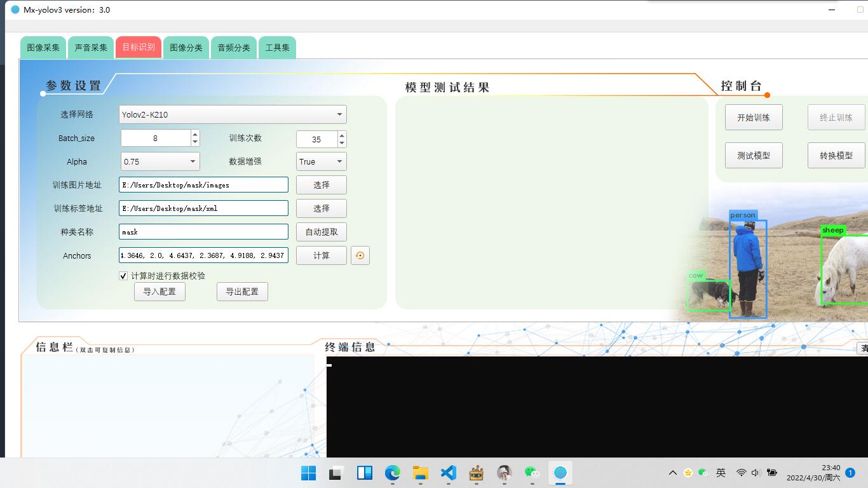Expand the 选择网络 Yolov2-K210 dropdown
Viewport: 868px width, 488px height.
233,114
